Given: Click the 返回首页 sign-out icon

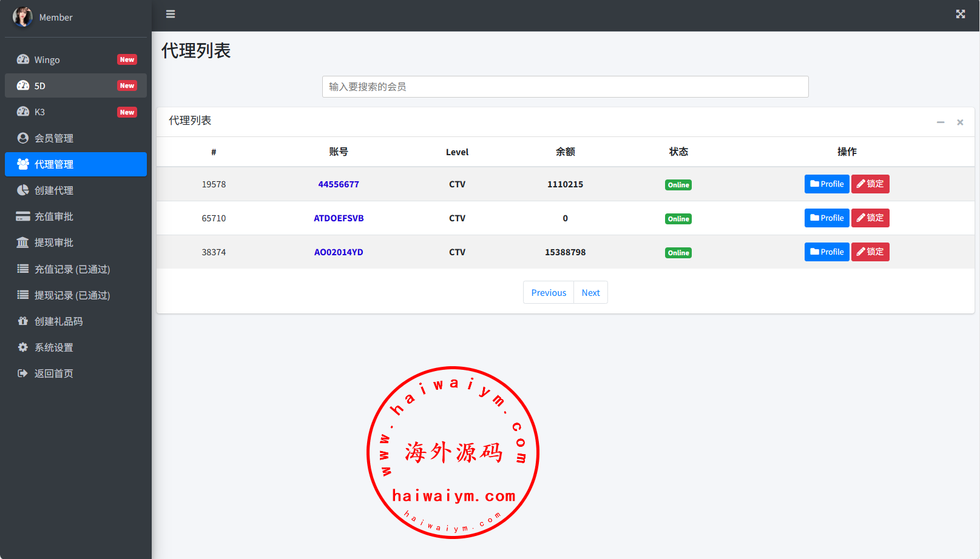Looking at the screenshot, I should [23, 373].
